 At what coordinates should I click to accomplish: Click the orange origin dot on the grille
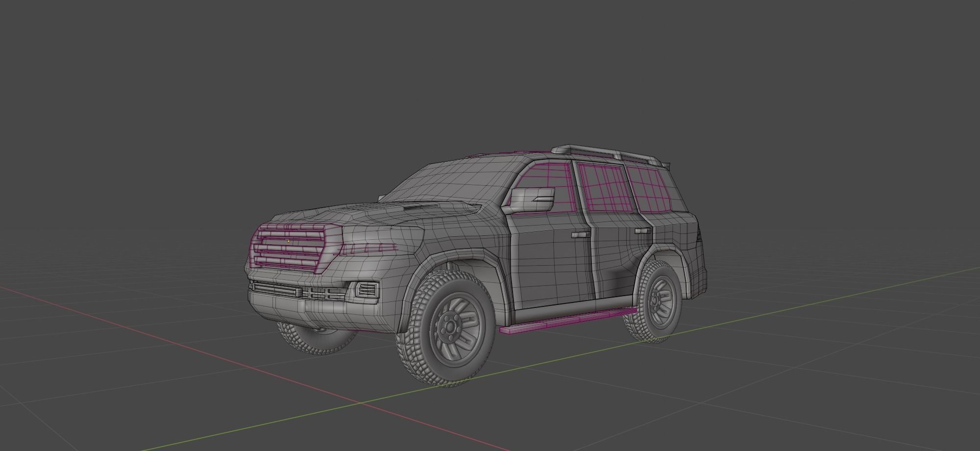pyautogui.click(x=288, y=241)
